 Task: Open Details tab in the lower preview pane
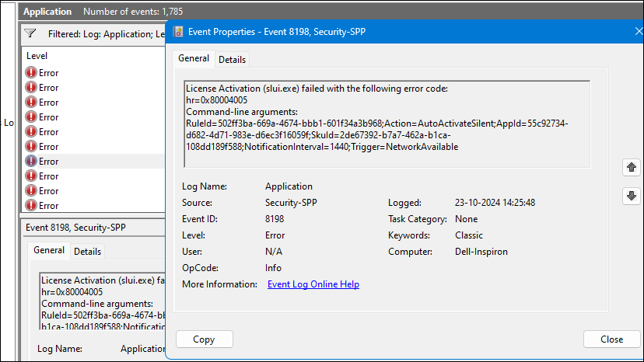click(87, 251)
